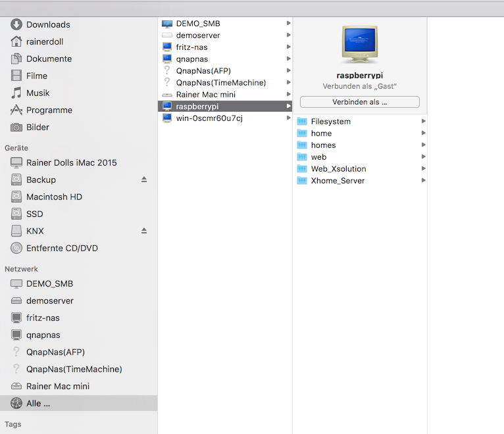Select the Xhome_Server shared folder
This screenshot has width=504, height=434.
point(338,181)
